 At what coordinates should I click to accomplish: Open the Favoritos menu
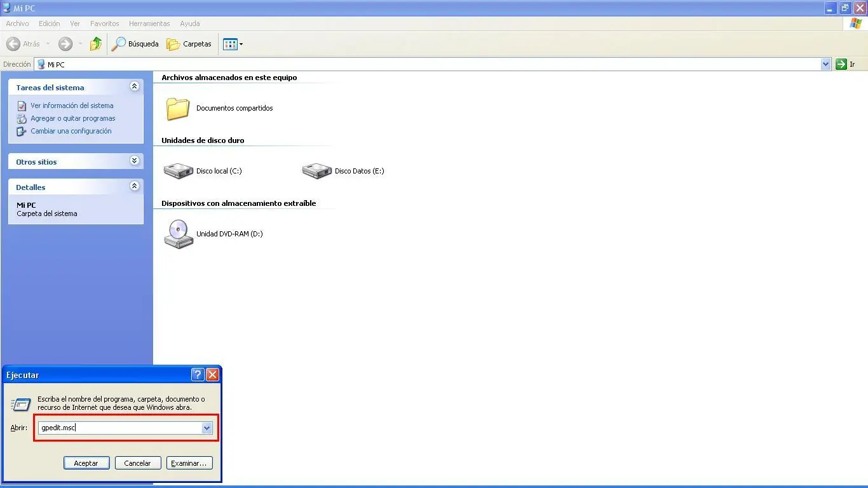pos(104,24)
